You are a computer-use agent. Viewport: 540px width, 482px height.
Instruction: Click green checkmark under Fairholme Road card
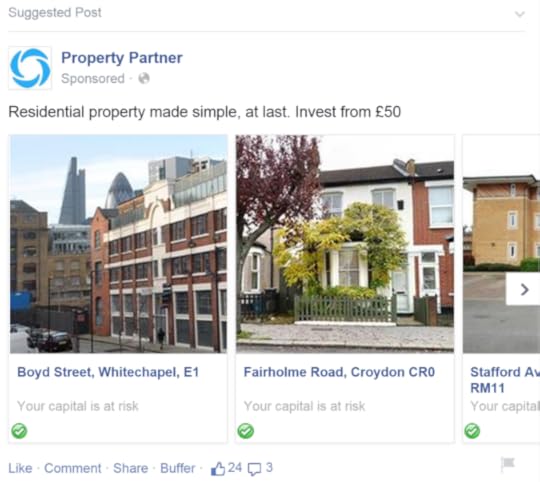[x=246, y=431]
